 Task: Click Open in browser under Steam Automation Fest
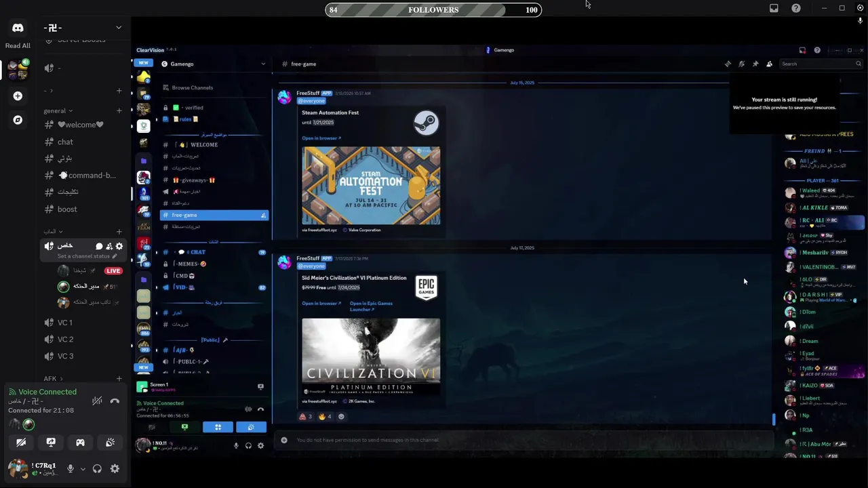click(321, 138)
